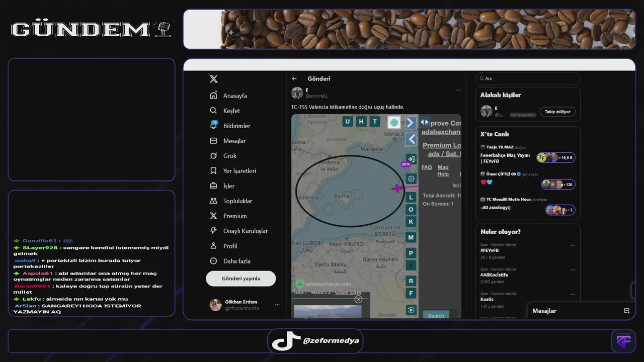
Task: Click the FAQ link in map panel
Action: coord(427,167)
